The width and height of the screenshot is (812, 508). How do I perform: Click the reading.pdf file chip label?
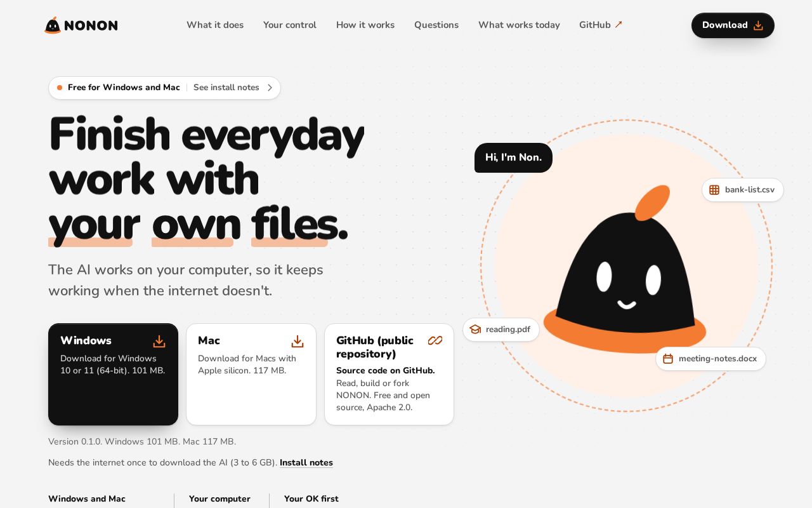coord(508,330)
